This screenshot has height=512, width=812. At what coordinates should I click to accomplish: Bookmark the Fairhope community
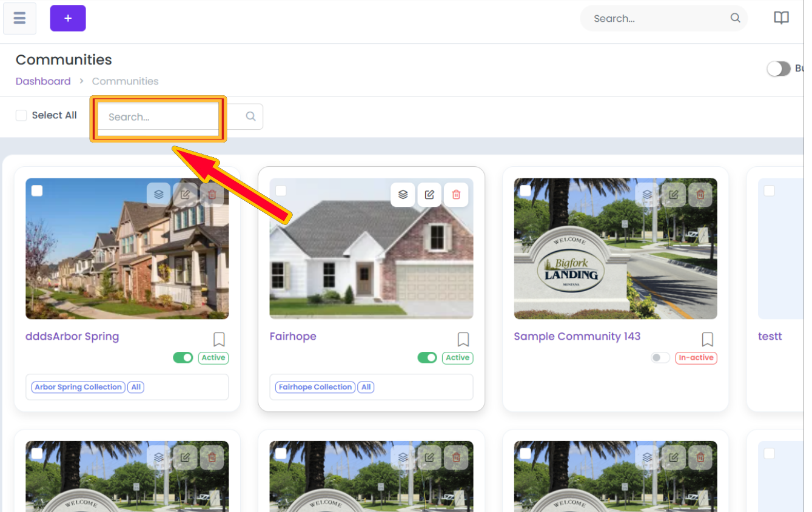[463, 339]
